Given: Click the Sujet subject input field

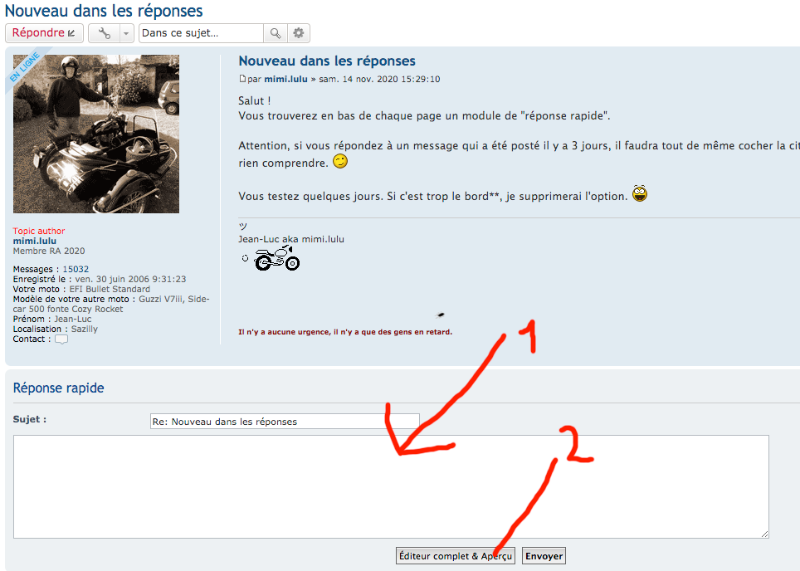Looking at the screenshot, I should [x=284, y=421].
